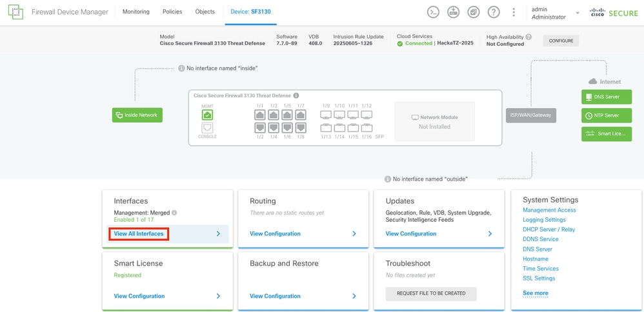This screenshot has height=312, width=644.
Task: Open DHCP Server / Relay link
Action: click(549, 229)
